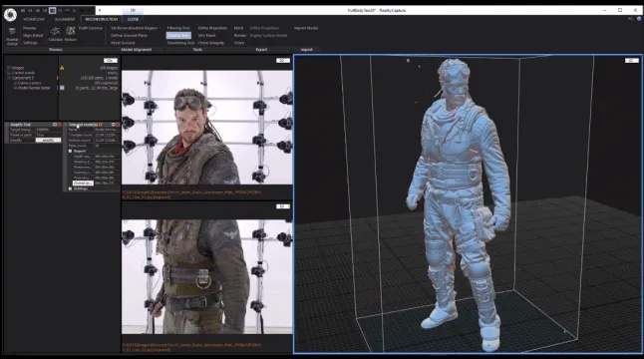Viewport: 644px width, 359px height.
Task: Click the 1Ds view button above tree
Action: (x=110, y=61)
